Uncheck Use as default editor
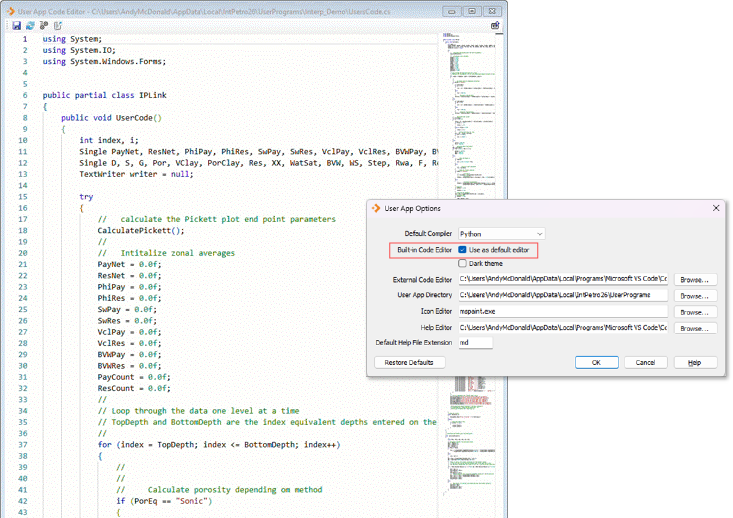 click(463, 249)
